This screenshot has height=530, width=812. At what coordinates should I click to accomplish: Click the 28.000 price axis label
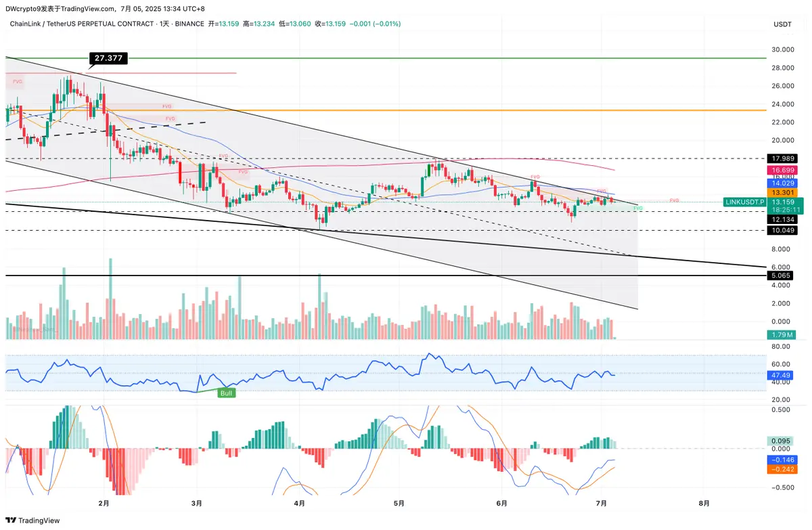(784, 68)
